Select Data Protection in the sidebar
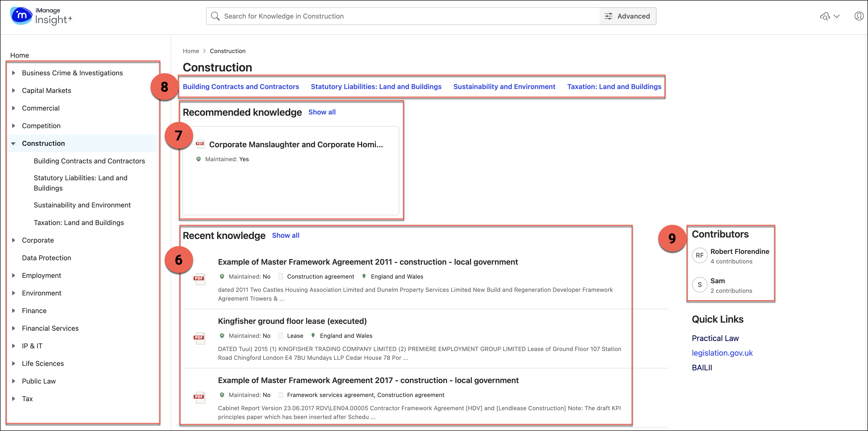868x431 pixels. point(47,258)
